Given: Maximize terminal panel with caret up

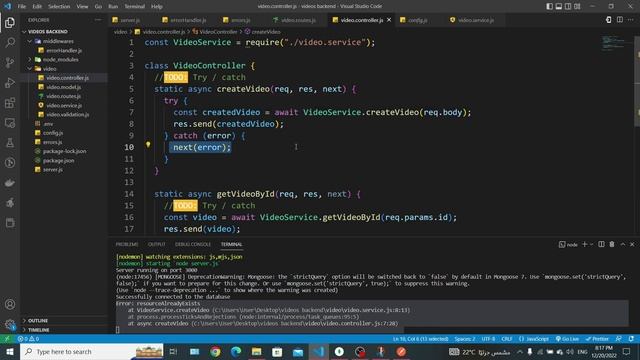Looking at the screenshot, I should (x=623, y=244).
